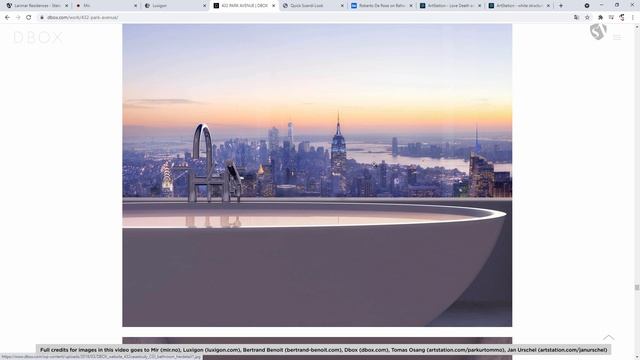Click the back-to-top chevron arrow
Image resolution: width=640 pixels, height=360 pixels.
point(609,338)
